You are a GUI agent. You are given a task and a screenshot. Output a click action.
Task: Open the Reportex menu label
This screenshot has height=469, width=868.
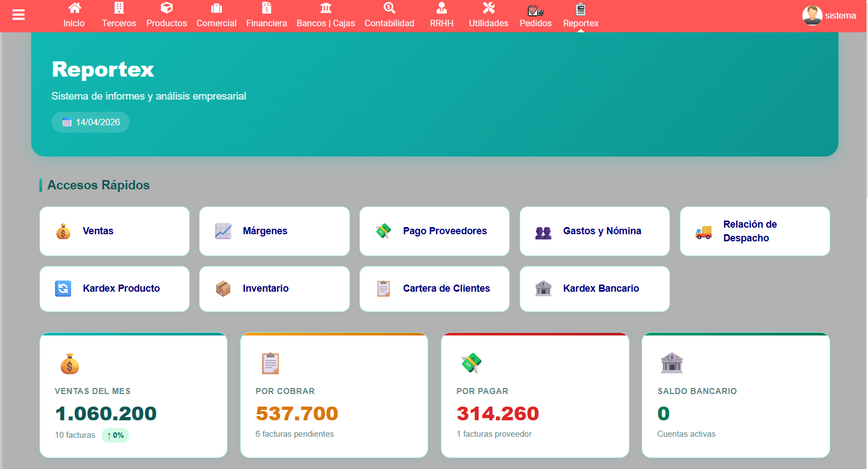(x=581, y=24)
